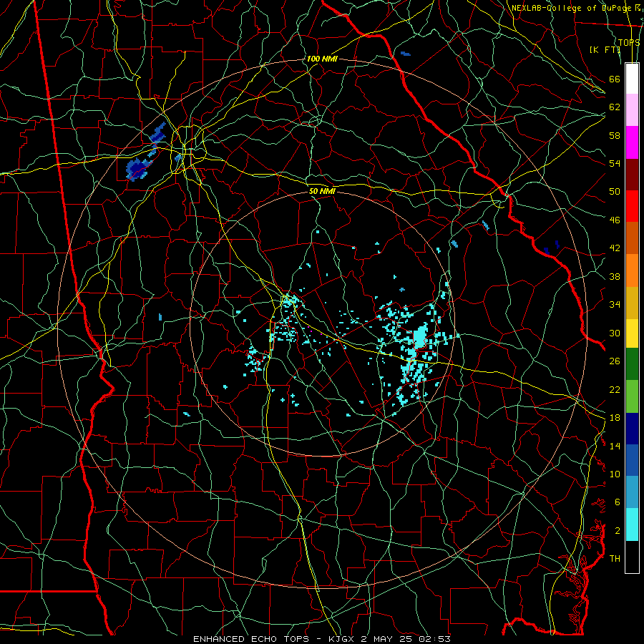This screenshot has width=644, height=644.
Task: Click the 10 legend value
Action: click(615, 474)
